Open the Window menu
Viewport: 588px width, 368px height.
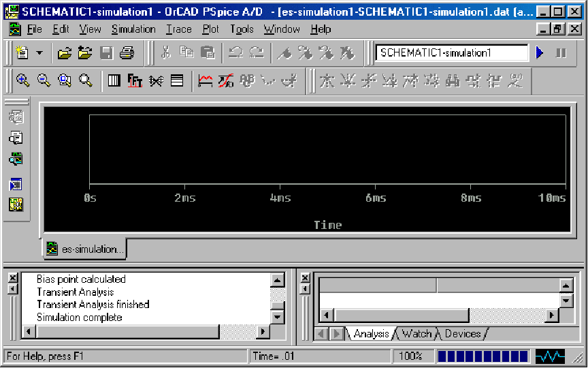tap(282, 29)
